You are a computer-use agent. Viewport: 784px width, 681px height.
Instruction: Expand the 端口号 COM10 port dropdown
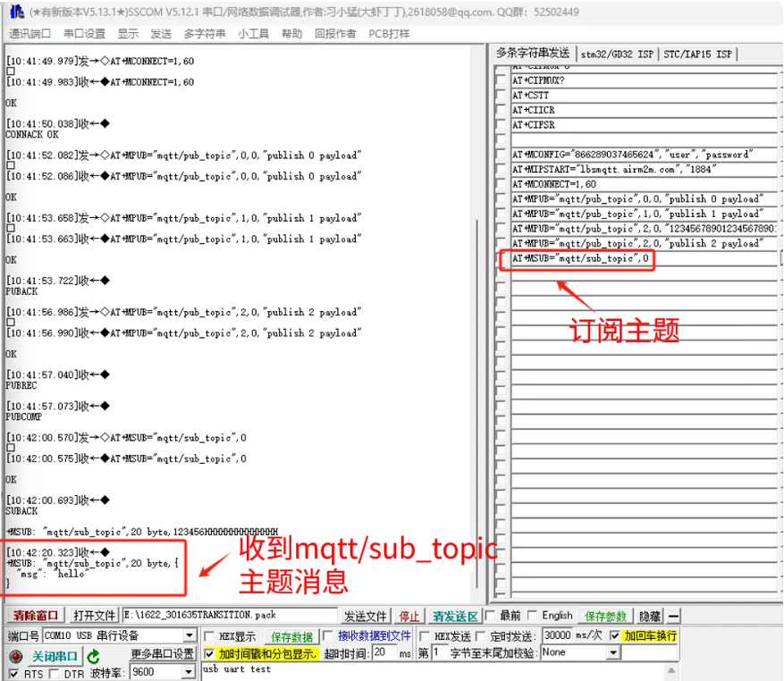coord(189,635)
